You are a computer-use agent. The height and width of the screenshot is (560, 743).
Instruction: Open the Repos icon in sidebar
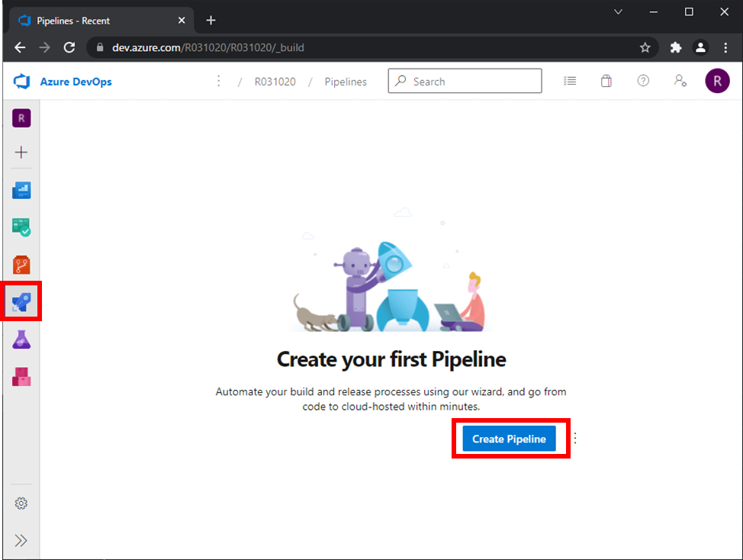tap(21, 265)
